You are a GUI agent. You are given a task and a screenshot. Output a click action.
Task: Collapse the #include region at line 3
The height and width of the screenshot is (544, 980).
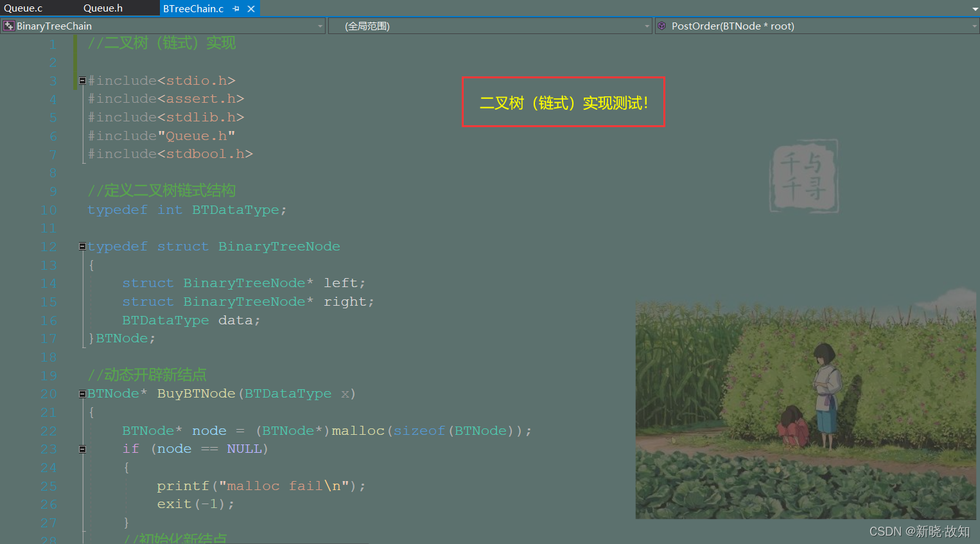click(x=82, y=80)
